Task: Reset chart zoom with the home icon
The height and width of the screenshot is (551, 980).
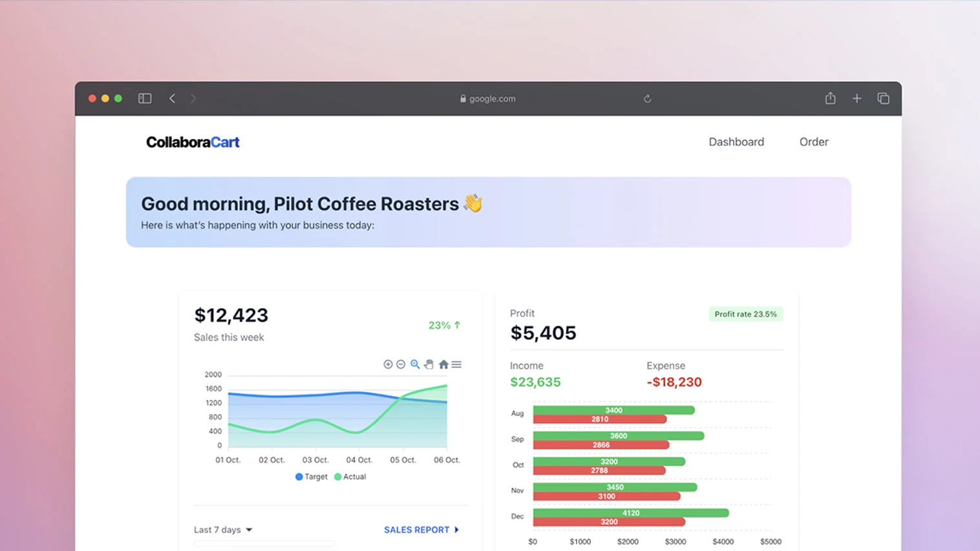Action: 443,364
